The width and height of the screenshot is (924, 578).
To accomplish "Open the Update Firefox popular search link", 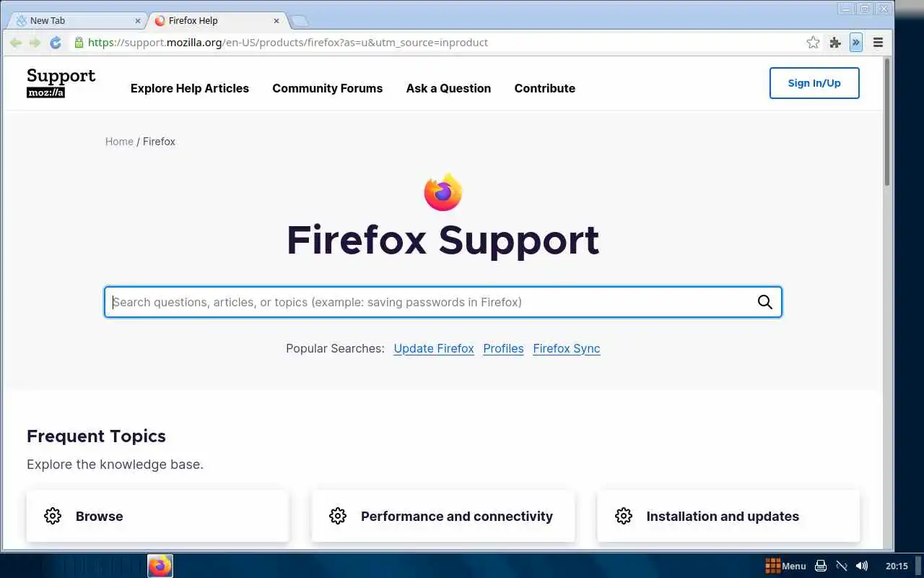I will click(x=434, y=348).
